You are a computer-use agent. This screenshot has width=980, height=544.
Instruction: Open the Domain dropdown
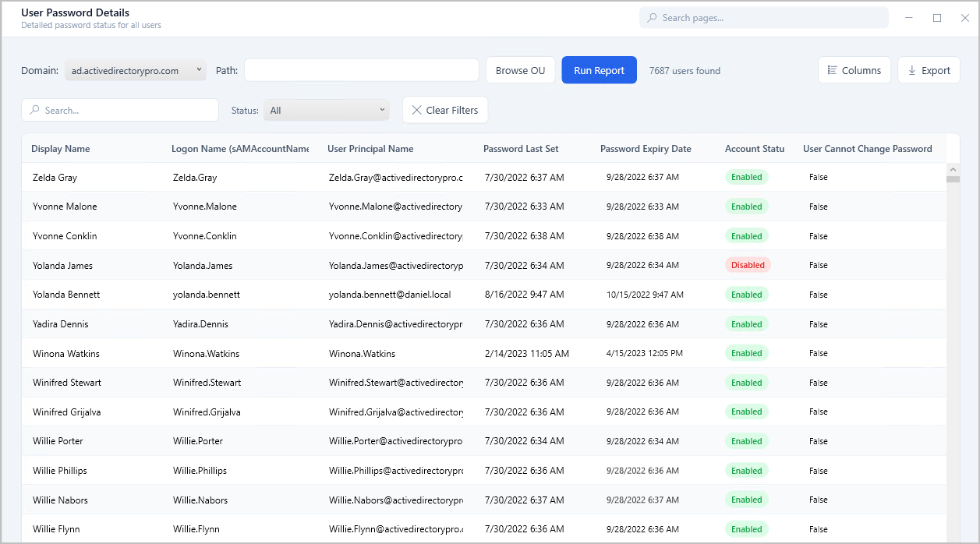point(136,70)
